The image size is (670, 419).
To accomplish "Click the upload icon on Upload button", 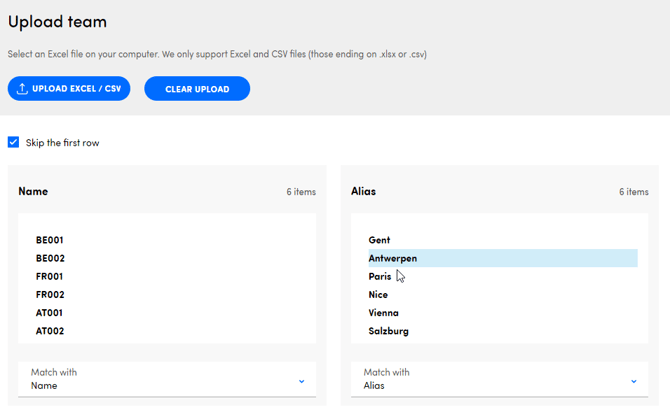I will [x=22, y=89].
